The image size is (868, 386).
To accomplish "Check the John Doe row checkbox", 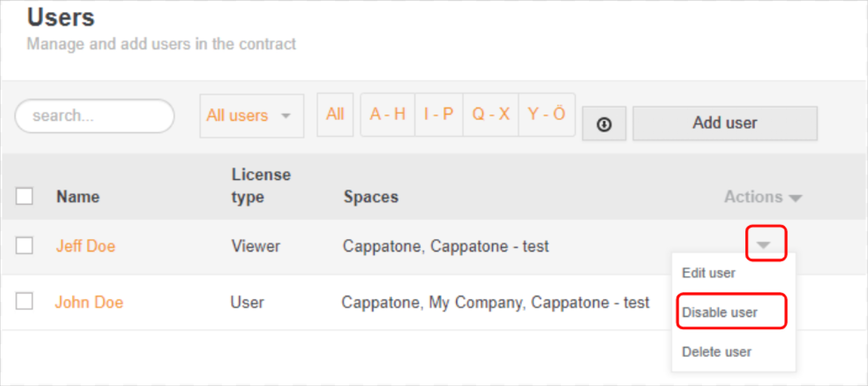I will tap(24, 302).
